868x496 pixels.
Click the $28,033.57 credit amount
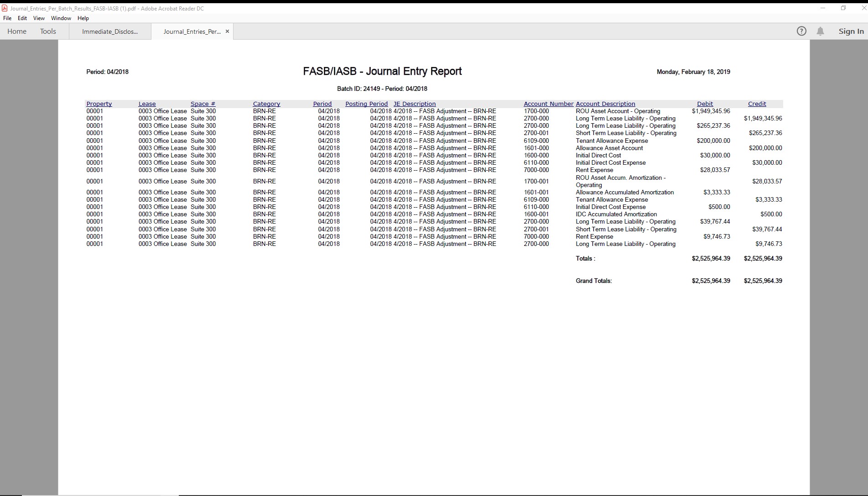767,182
